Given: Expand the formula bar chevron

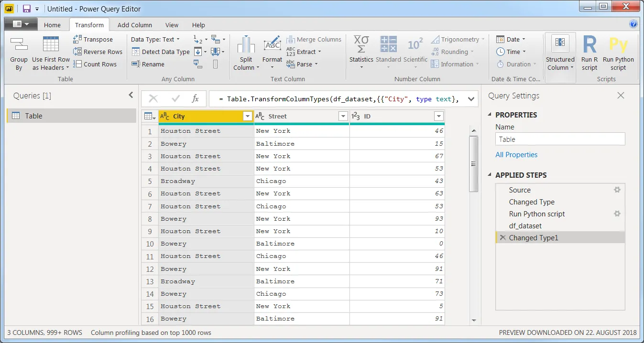Looking at the screenshot, I should point(471,99).
